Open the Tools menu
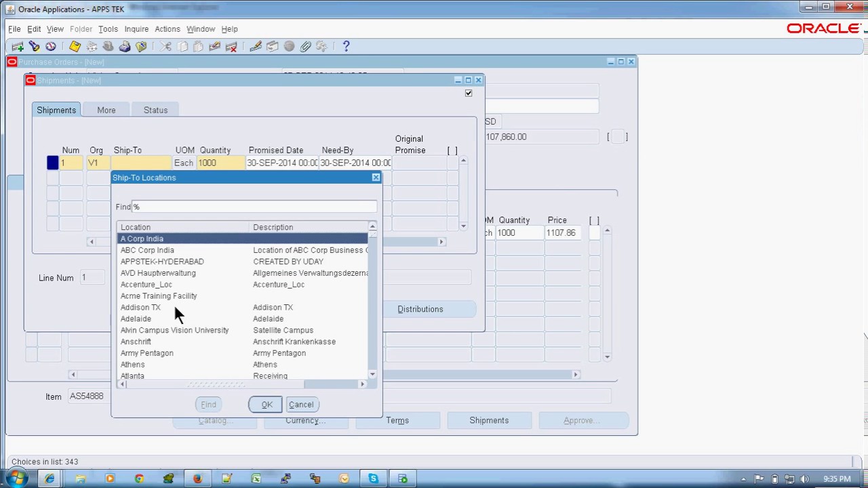 coord(108,29)
